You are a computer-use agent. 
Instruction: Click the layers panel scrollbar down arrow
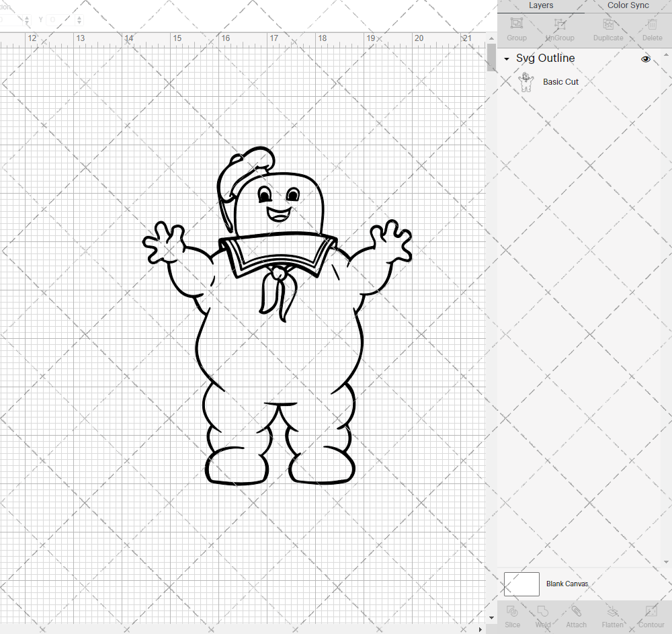click(x=666, y=562)
